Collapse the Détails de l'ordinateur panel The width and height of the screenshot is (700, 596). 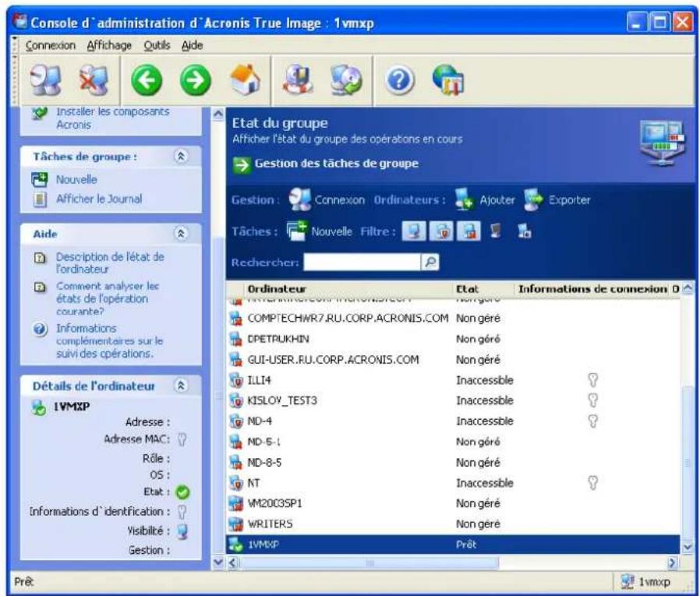point(181,386)
